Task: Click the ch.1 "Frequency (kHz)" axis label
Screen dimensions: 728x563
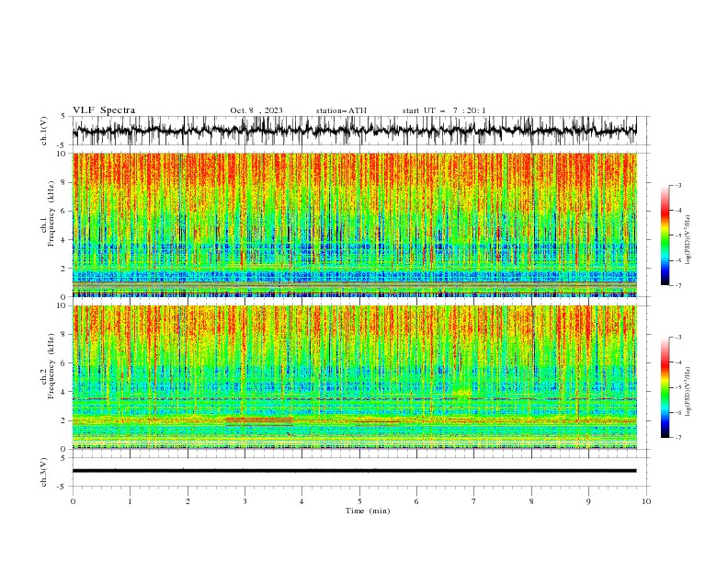Action: pyautogui.click(x=51, y=213)
